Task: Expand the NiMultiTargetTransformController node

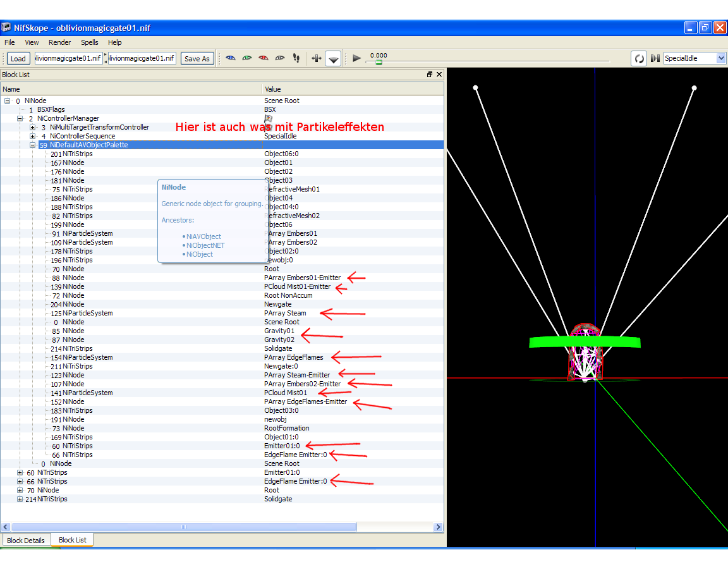Action: [x=33, y=127]
